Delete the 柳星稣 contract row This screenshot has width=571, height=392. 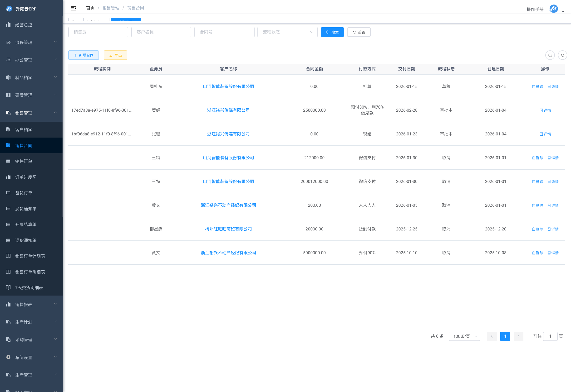point(537,229)
